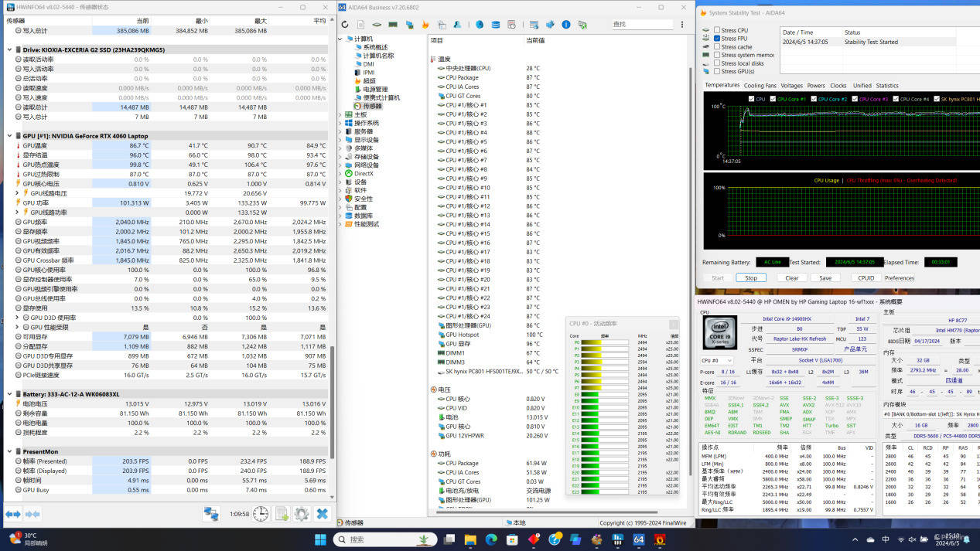The image size is (980, 551).
Task: Launch Microsoft Edge from taskbar
Action: coord(491,539)
